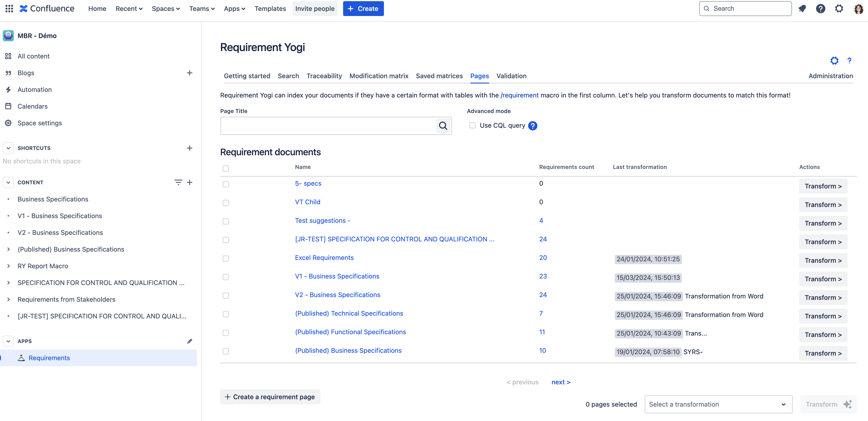Collapse the SHORTCUTS section

[8, 148]
